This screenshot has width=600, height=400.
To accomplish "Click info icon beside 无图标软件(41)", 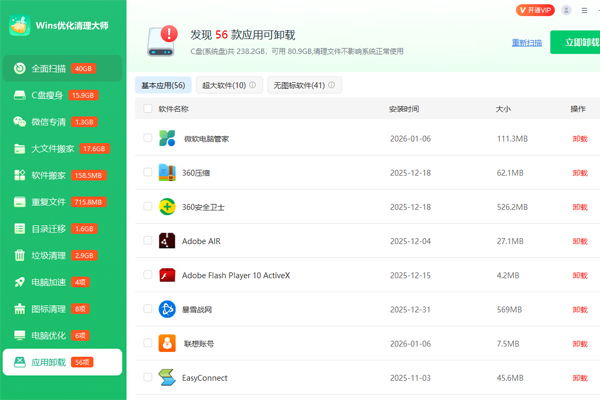I will [x=331, y=85].
